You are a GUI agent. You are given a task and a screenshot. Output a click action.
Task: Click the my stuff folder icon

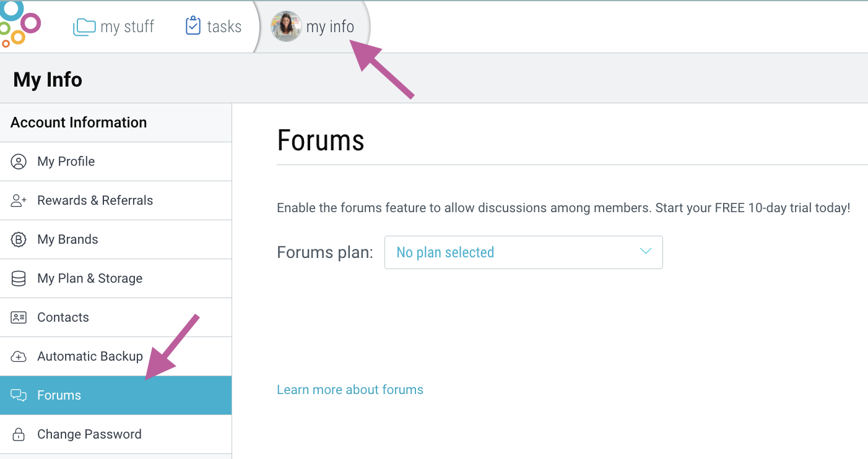(x=84, y=27)
